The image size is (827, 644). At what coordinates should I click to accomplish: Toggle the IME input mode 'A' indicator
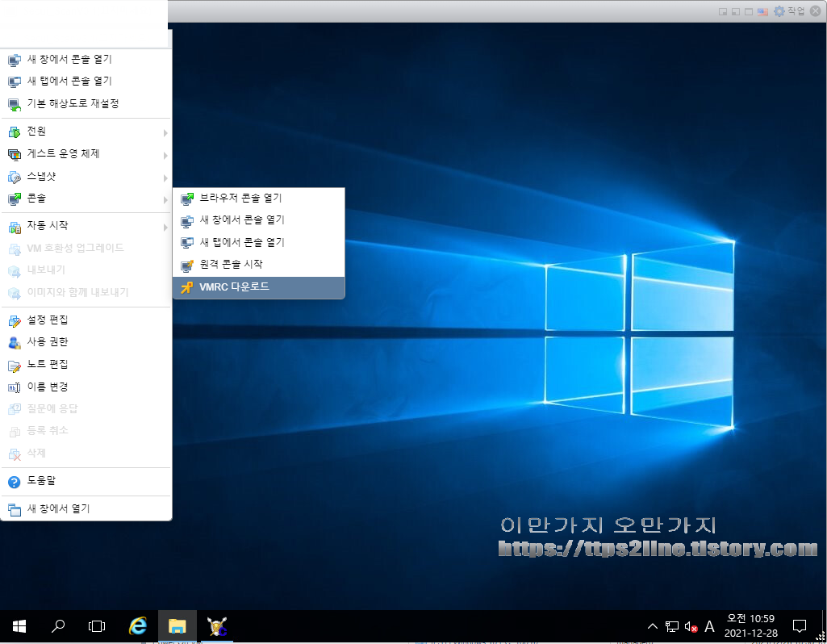[709, 626]
